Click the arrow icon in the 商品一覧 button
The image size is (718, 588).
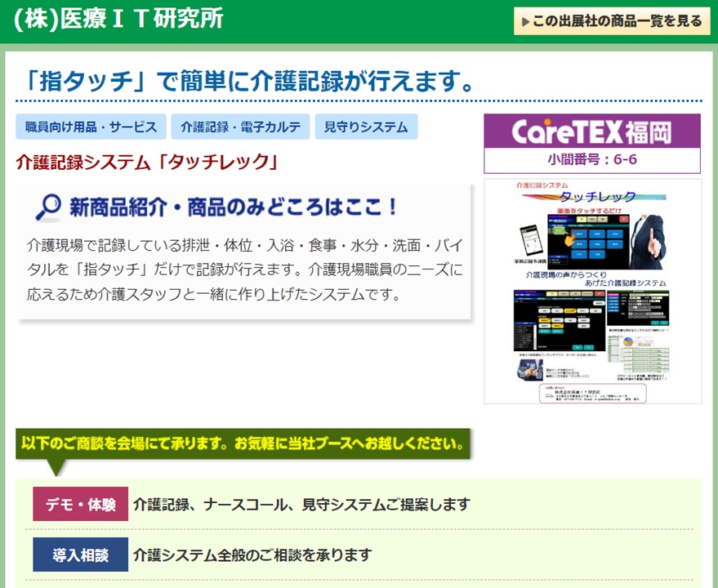click(525, 21)
